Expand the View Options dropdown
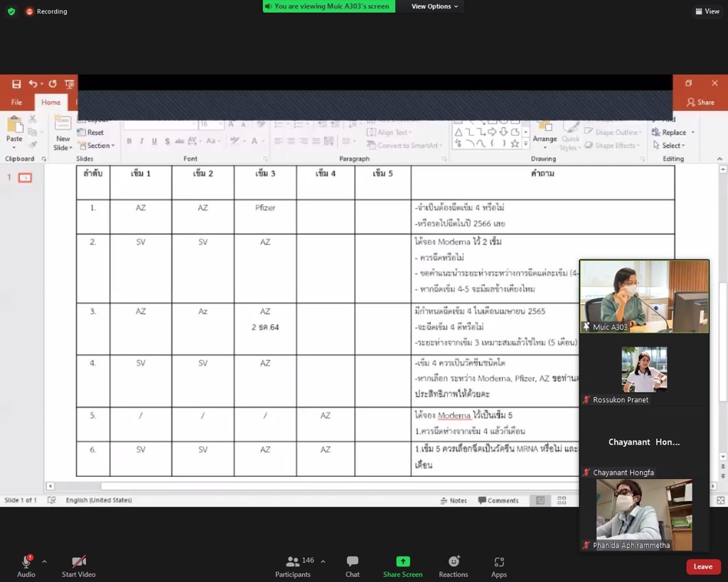The height and width of the screenshot is (582, 728). (434, 6)
